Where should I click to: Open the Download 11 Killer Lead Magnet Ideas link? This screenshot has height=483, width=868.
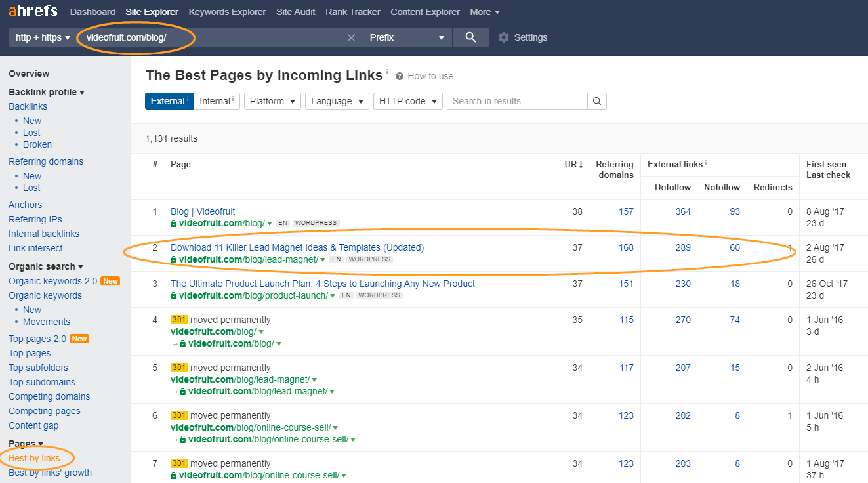297,247
